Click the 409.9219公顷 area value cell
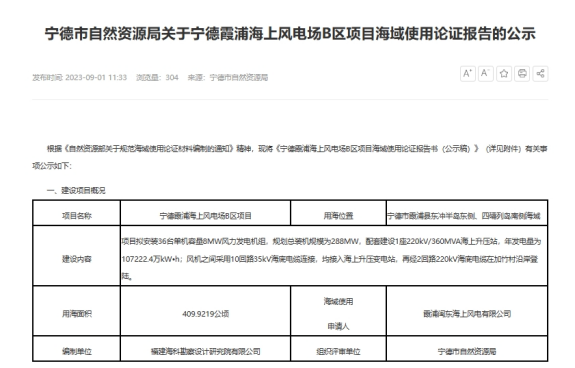575x368 pixels. (205, 311)
